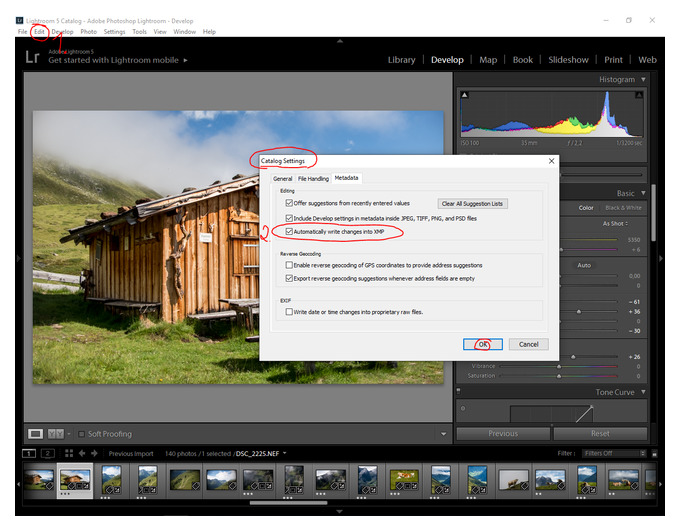Go to the Print module
Viewport: 680px width, 531px height.
(613, 60)
